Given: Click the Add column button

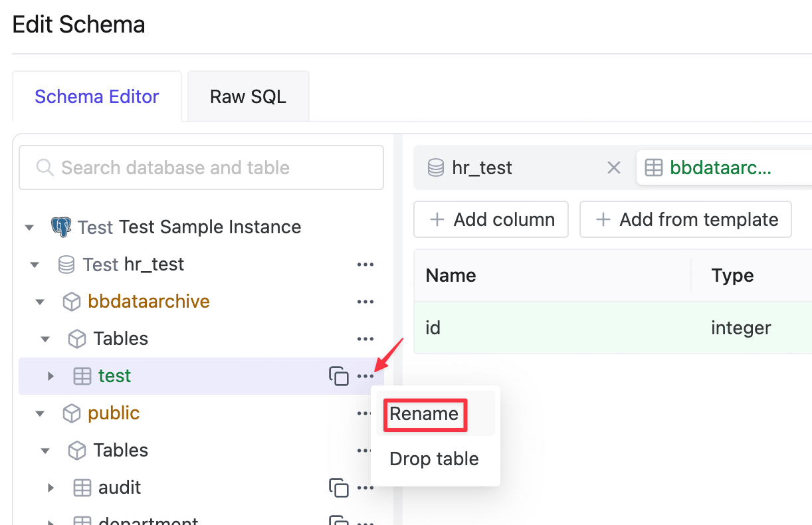Looking at the screenshot, I should point(491,219).
